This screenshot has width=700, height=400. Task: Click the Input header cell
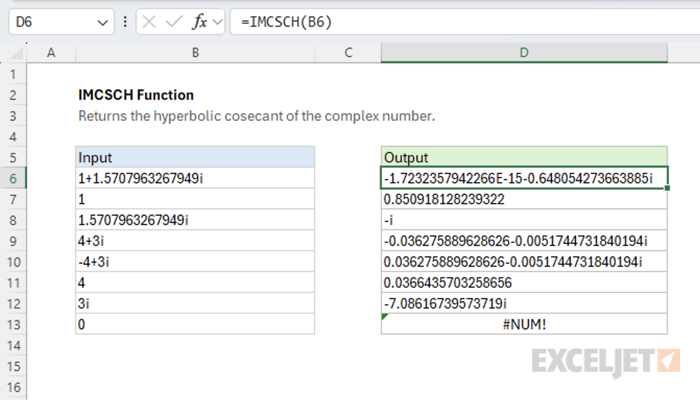[x=195, y=157]
